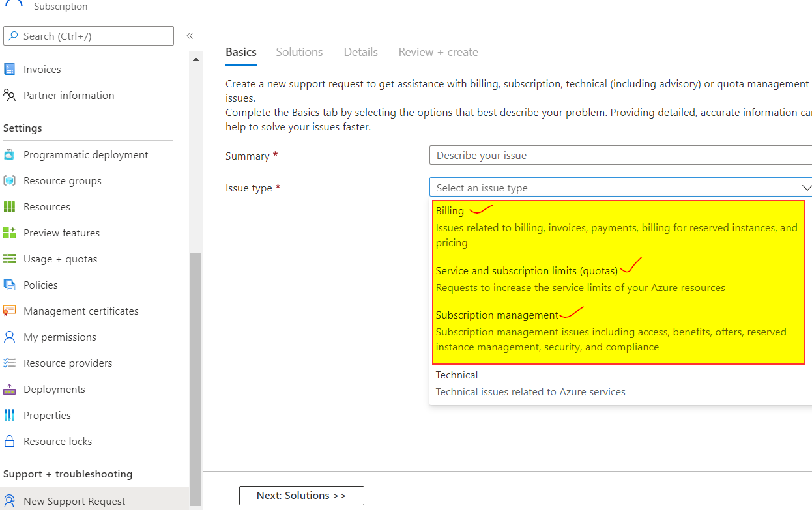Open the Resource groups section
The image size is (812, 510).
tap(61, 180)
